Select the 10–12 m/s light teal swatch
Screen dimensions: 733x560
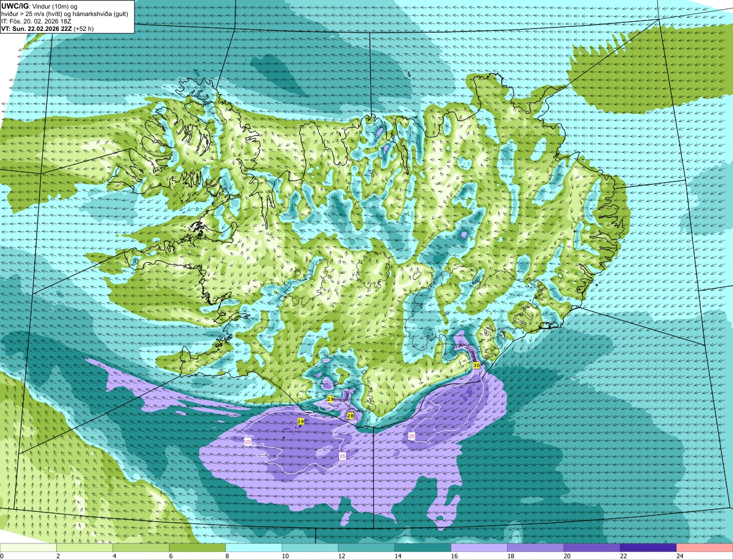coord(310,547)
